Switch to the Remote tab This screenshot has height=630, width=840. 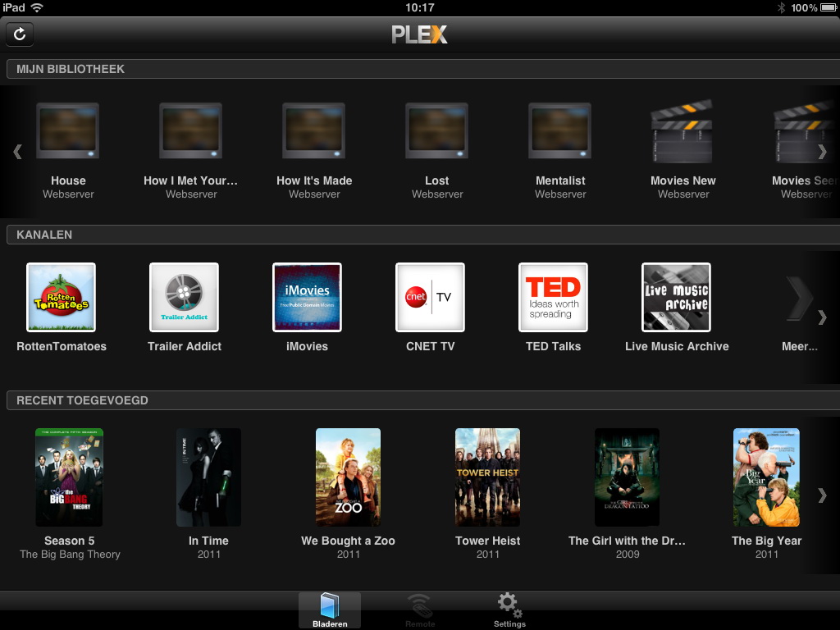click(419, 610)
